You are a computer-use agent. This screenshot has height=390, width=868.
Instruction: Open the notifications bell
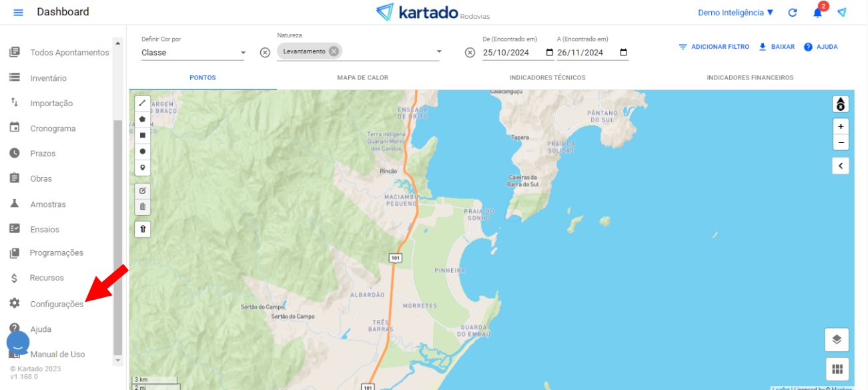pos(817,13)
